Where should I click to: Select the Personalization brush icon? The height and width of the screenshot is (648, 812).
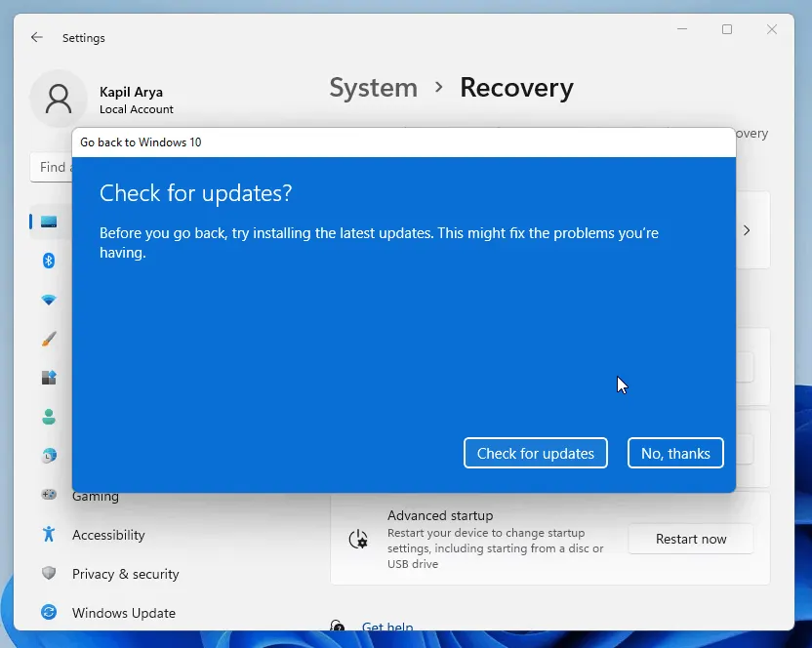pos(49,339)
